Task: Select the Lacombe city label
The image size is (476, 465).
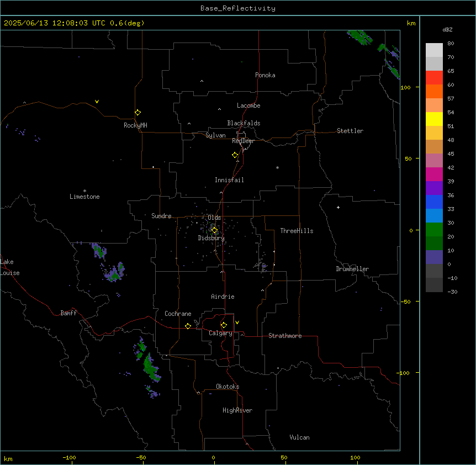Action: coord(248,105)
